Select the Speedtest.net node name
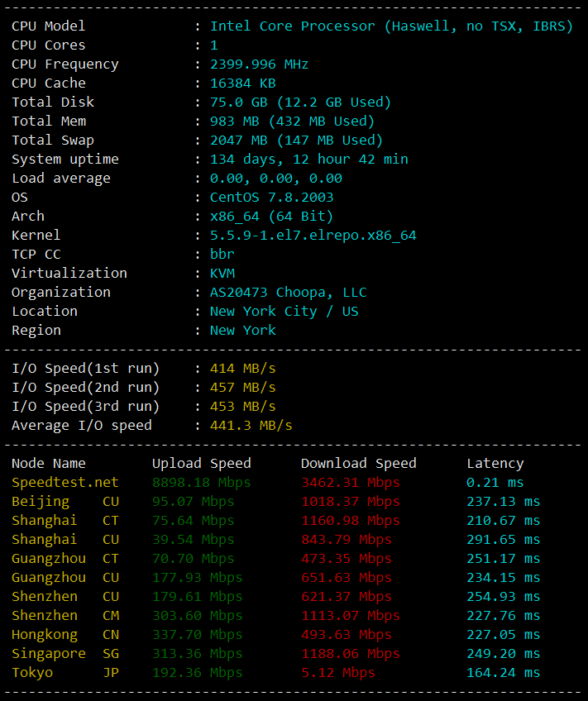This screenshot has height=701, width=588. (x=65, y=483)
